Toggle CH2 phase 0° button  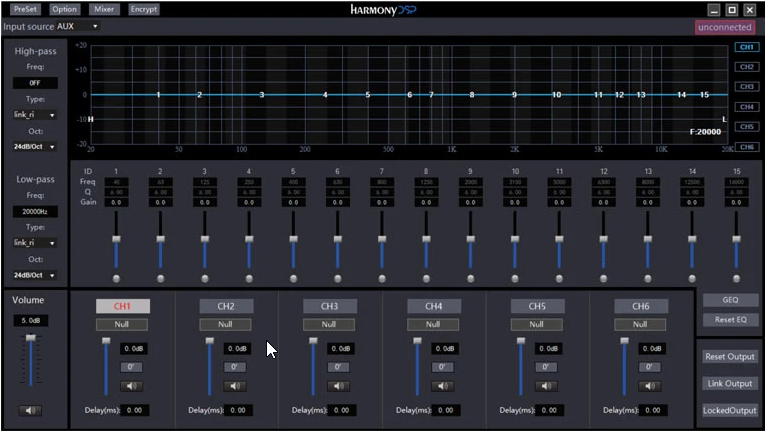(x=235, y=367)
